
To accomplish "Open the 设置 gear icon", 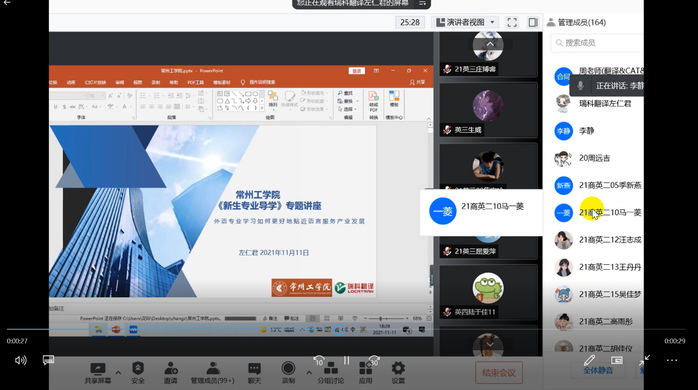I will [398, 368].
